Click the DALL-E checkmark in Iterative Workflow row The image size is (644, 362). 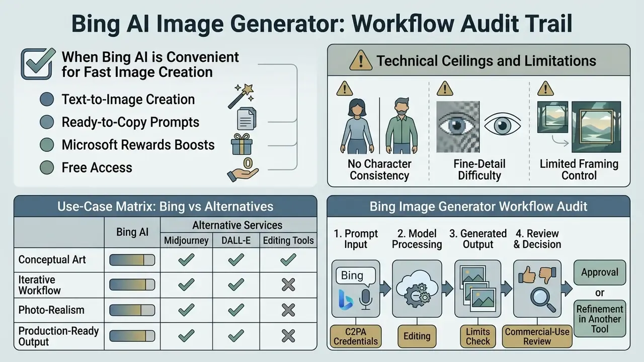pyautogui.click(x=236, y=285)
